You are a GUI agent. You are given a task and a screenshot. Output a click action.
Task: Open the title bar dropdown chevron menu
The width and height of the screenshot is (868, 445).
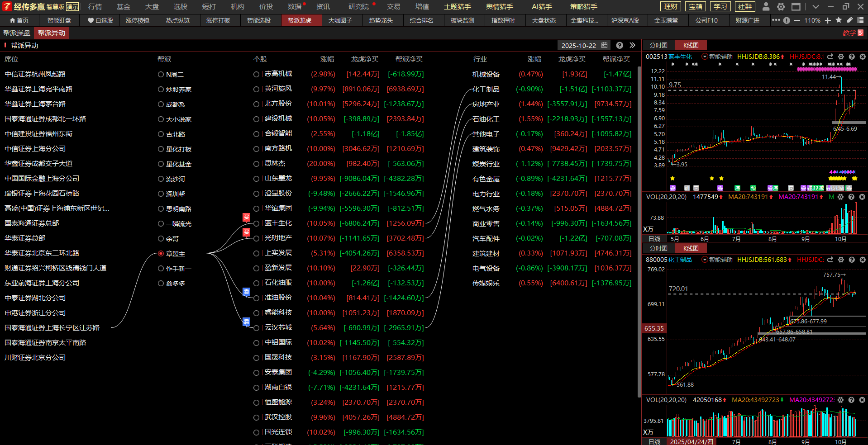[816, 7]
